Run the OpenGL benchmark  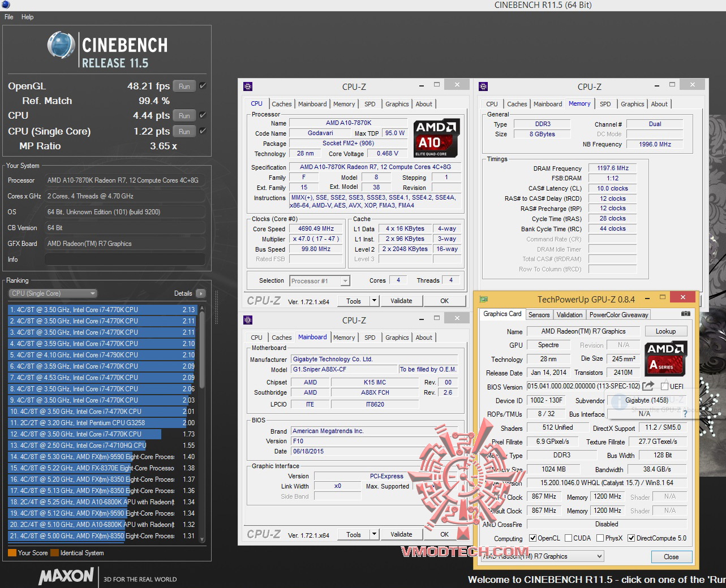(184, 86)
